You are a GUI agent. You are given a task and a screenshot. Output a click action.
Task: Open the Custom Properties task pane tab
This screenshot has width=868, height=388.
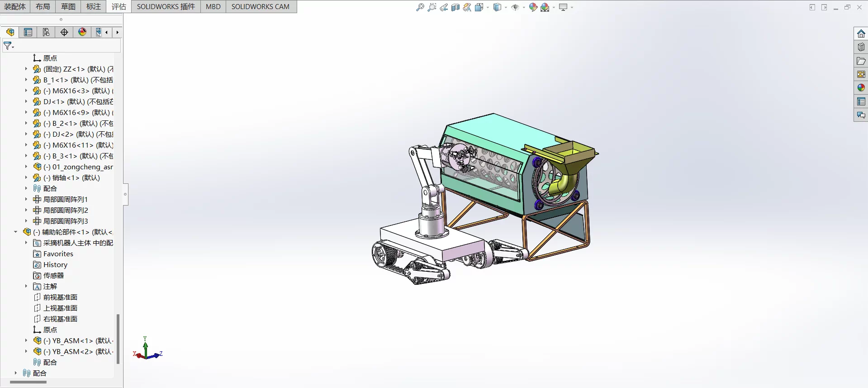click(x=861, y=101)
